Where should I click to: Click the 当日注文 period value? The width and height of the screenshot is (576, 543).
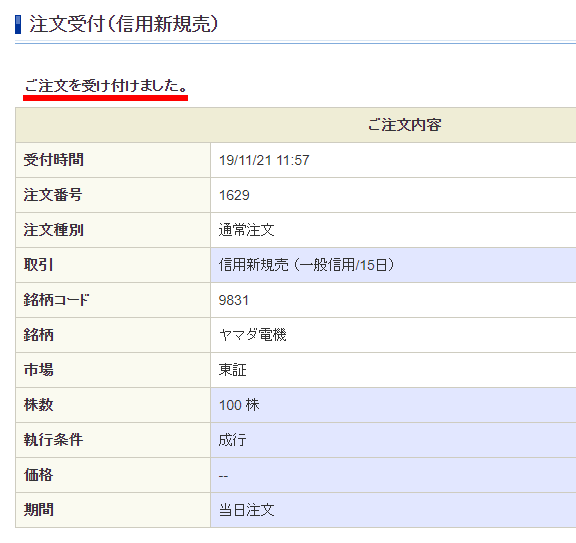pyautogui.click(x=246, y=510)
